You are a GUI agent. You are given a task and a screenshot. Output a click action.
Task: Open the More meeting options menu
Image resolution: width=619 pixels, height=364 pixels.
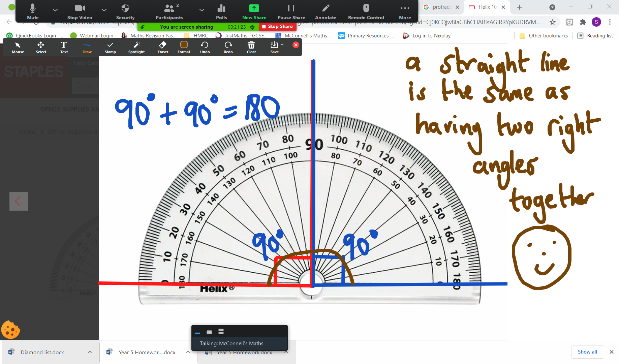point(405,11)
